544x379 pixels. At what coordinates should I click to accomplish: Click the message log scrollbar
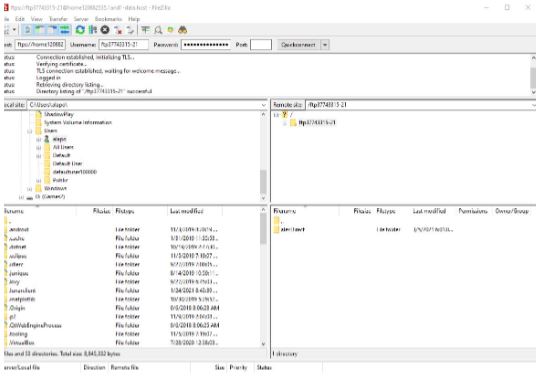click(x=533, y=75)
